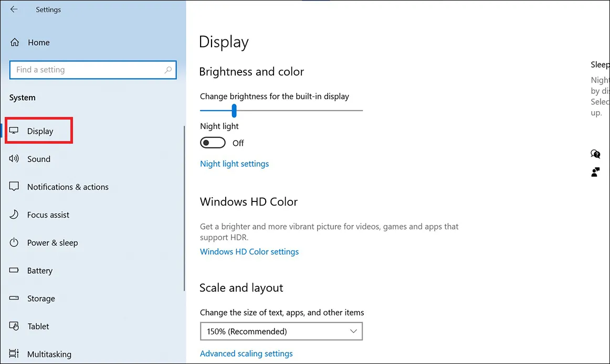This screenshot has width=610, height=364.
Task: Open Night light settings
Action: (234, 164)
